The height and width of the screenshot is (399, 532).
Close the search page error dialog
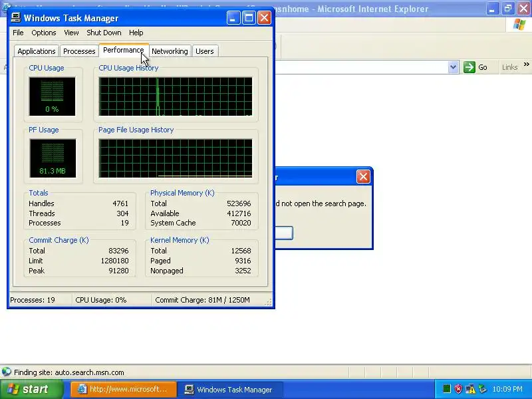(x=363, y=177)
